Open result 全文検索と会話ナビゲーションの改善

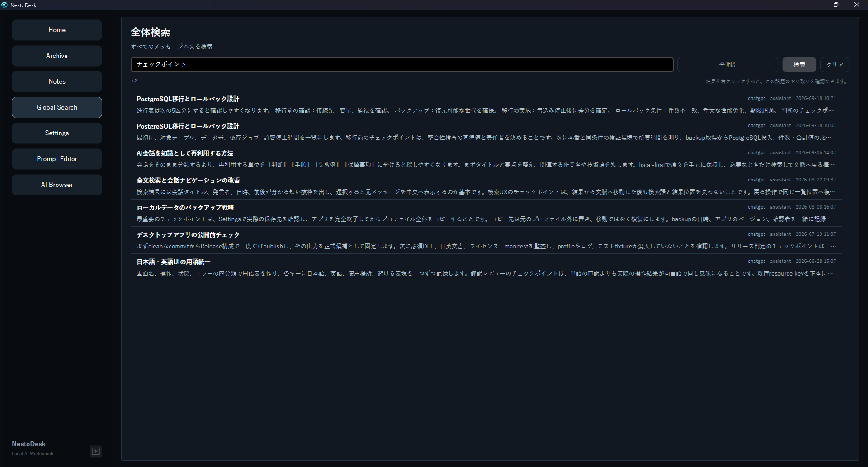pyautogui.click(x=486, y=186)
